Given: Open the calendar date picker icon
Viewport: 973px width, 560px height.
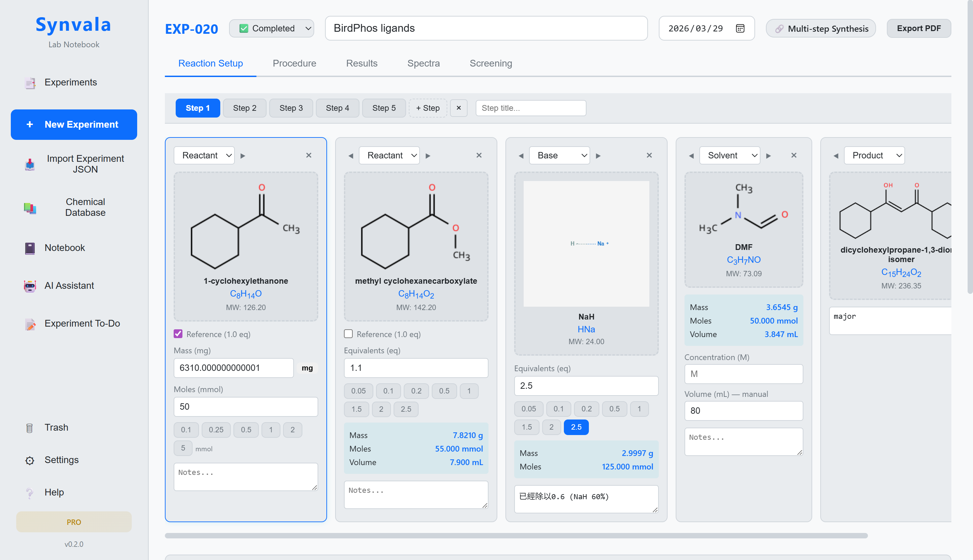Looking at the screenshot, I should click(x=740, y=28).
